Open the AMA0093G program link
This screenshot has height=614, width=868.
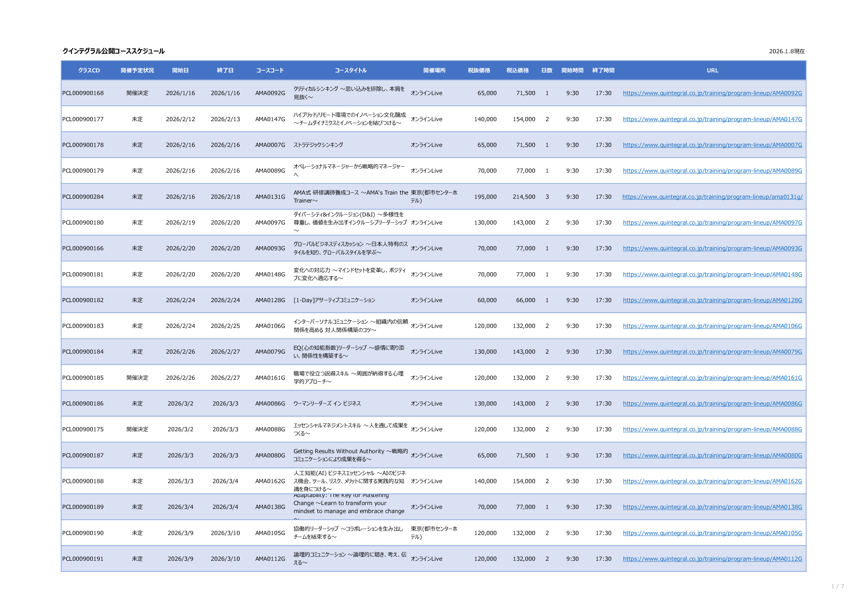(712, 248)
